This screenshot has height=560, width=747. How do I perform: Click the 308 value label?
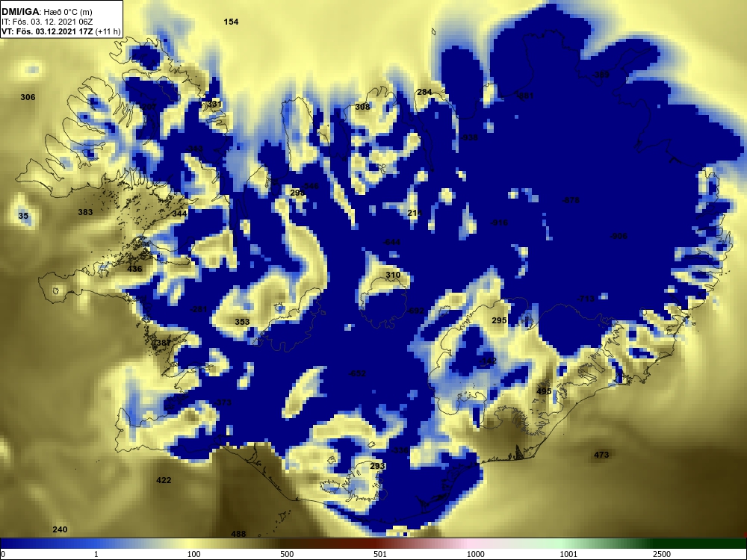pyautogui.click(x=362, y=107)
